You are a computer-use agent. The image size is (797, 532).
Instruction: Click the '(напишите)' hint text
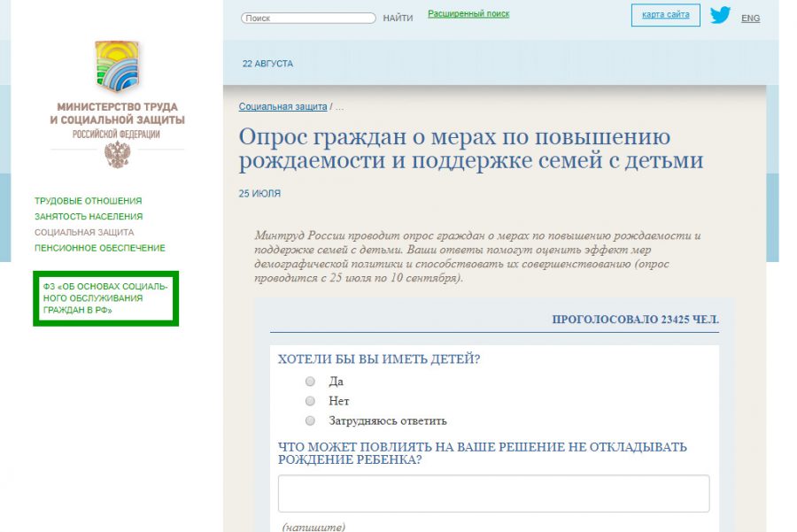click(x=313, y=527)
